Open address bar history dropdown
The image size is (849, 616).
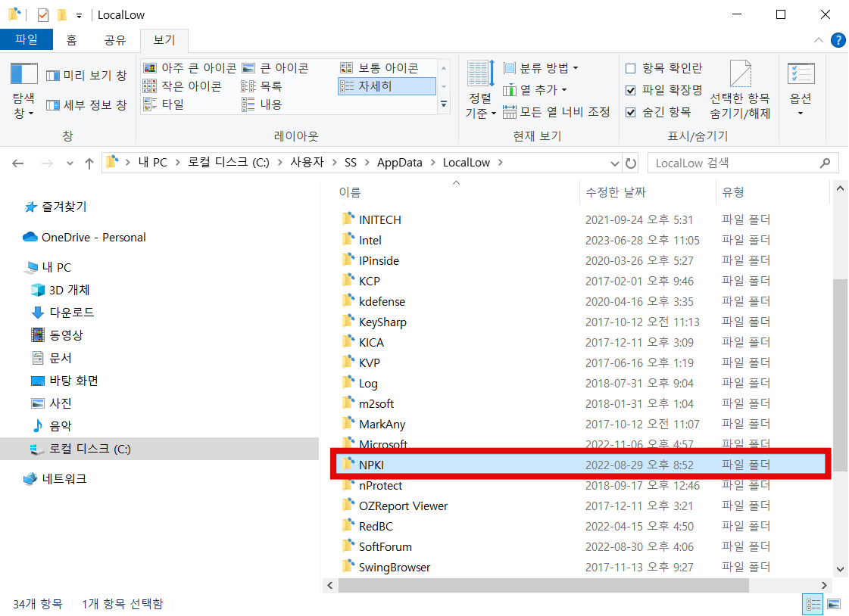click(614, 163)
